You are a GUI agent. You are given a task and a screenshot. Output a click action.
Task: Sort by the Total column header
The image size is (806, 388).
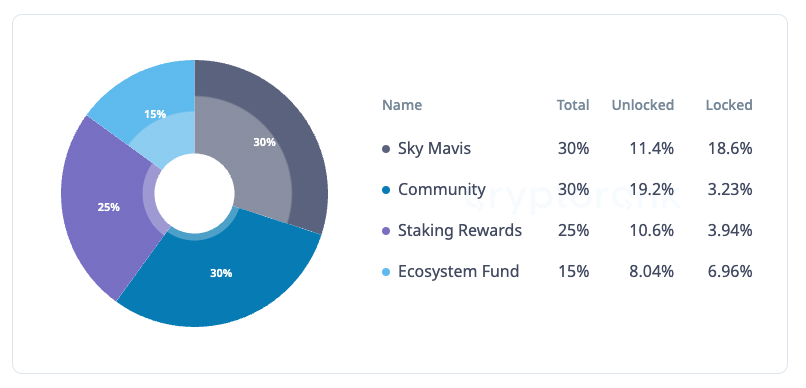click(573, 105)
